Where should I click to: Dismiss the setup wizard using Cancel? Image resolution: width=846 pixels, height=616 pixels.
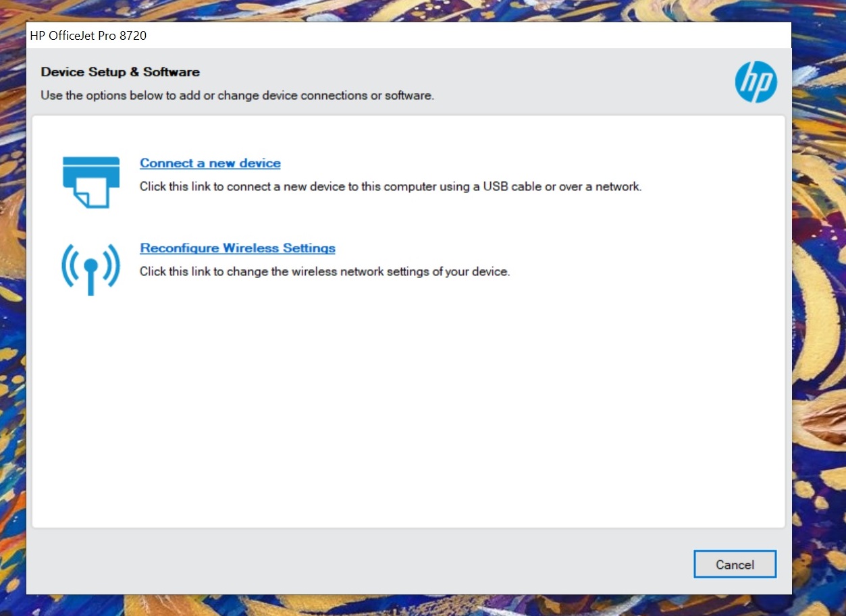[735, 564]
